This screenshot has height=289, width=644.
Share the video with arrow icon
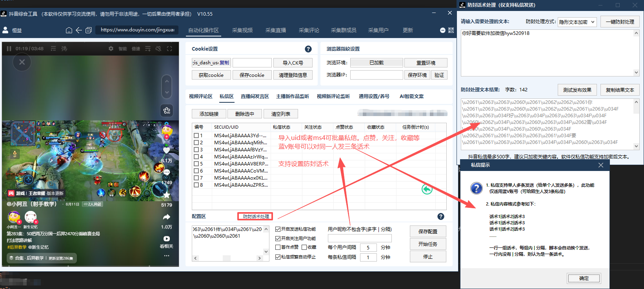coord(167,217)
